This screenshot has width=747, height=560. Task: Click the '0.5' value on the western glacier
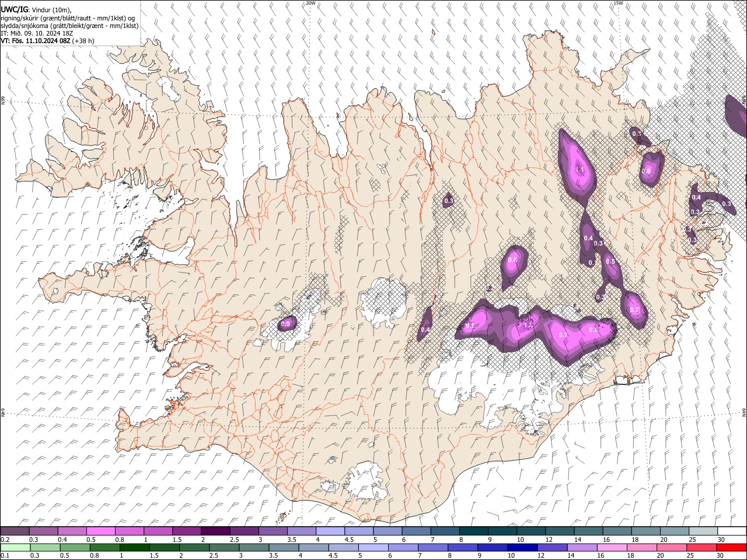pyautogui.click(x=286, y=324)
